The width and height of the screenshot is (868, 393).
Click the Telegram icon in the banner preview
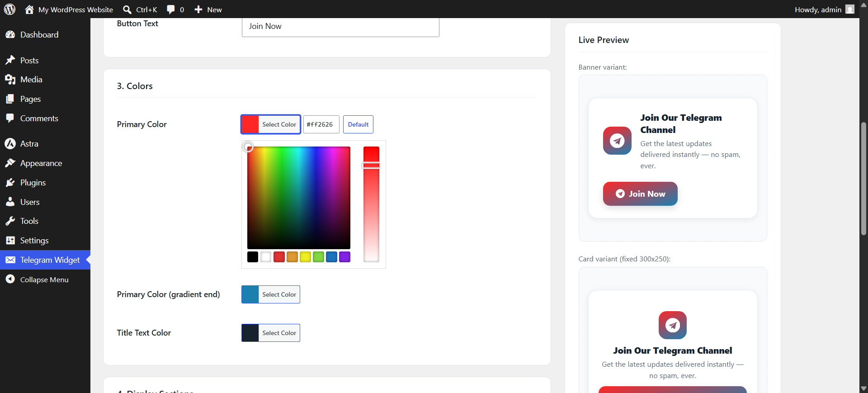click(x=617, y=141)
